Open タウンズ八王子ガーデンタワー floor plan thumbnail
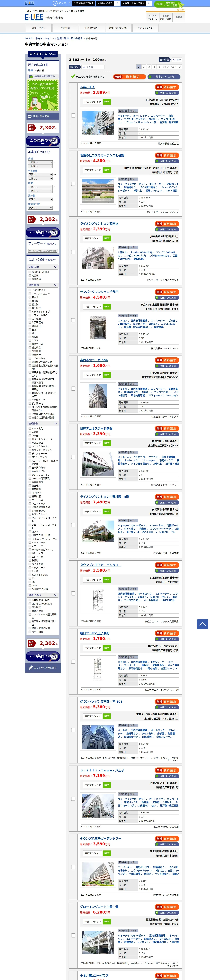 click(x=98, y=601)
